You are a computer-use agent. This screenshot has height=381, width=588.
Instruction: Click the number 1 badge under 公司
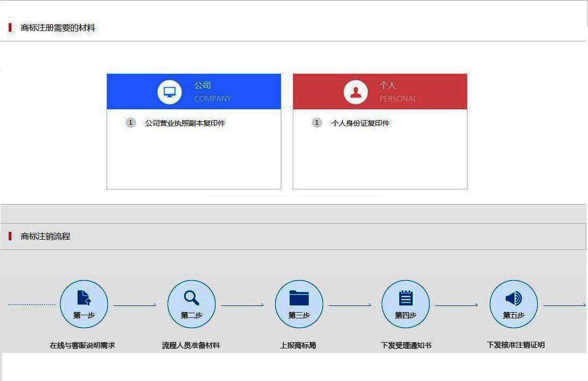pyautogui.click(x=130, y=123)
